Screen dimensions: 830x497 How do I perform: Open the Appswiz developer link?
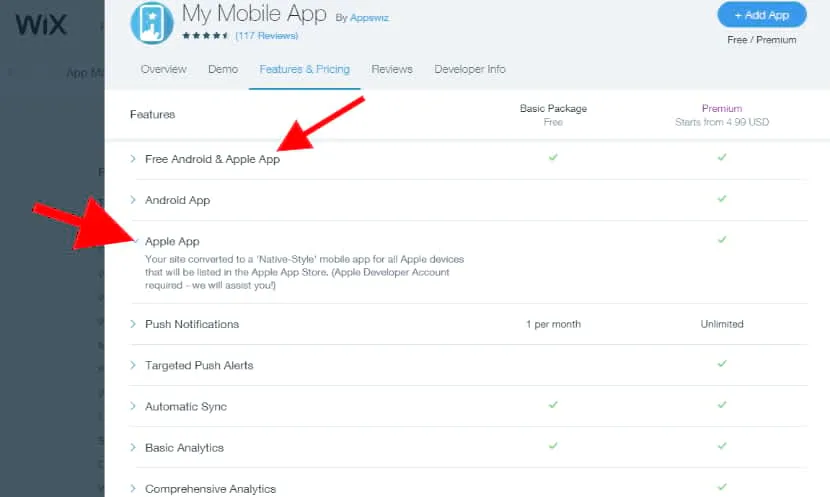coord(369,18)
